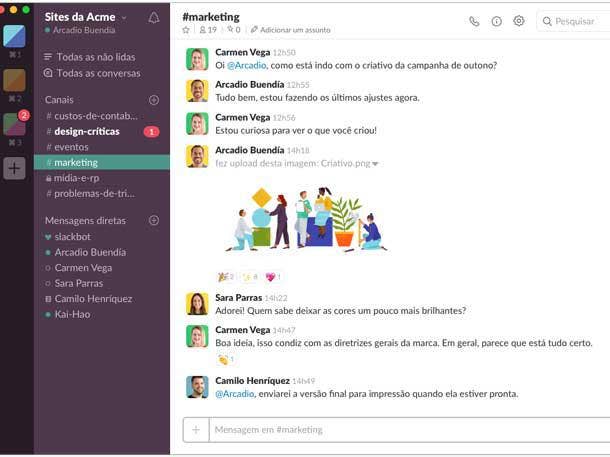Image resolution: width=610 pixels, height=457 pixels.
Task: Click the plus icon next to Canais
Action: coord(154,100)
